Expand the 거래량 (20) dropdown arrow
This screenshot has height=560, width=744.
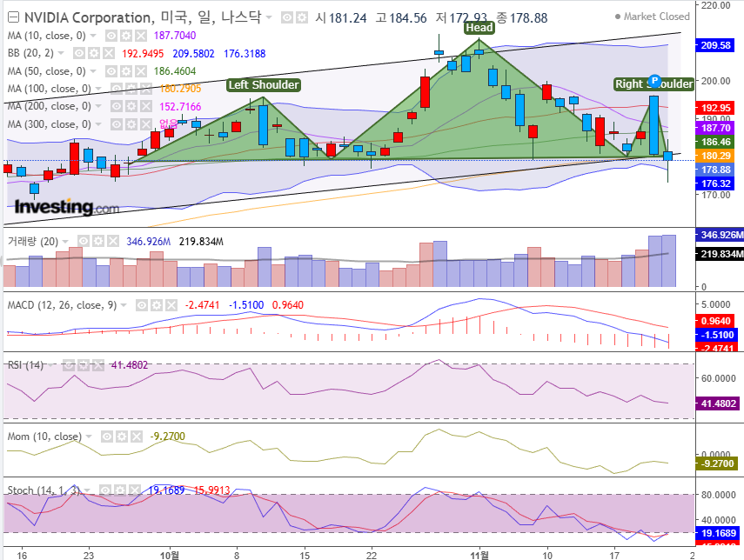click(x=65, y=242)
